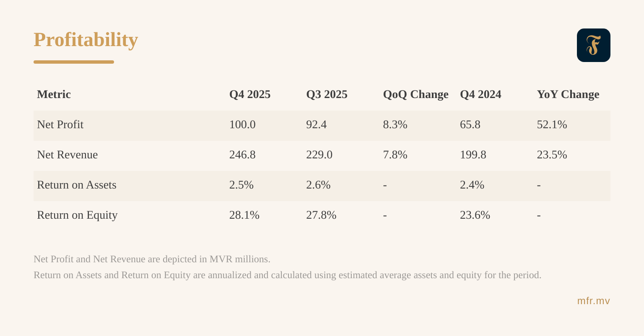Screen dimensions: 644x336
Task: Click the Q4 2025 column header
Action: click(250, 94)
